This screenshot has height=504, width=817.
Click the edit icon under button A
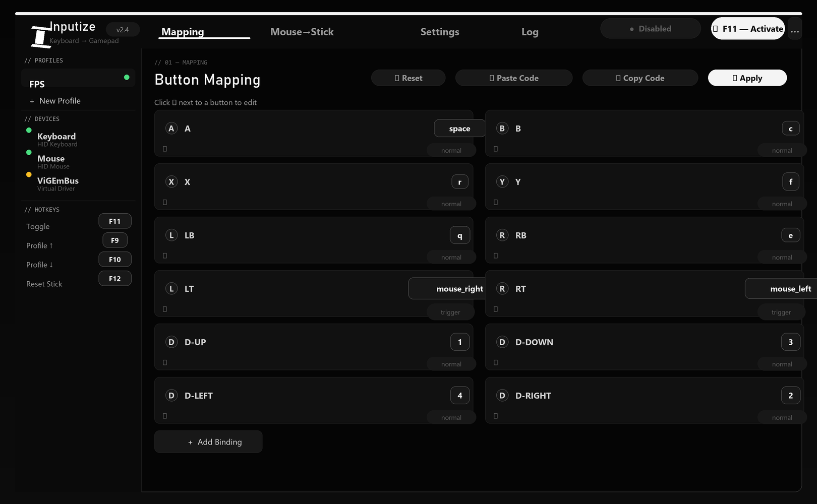coord(165,149)
